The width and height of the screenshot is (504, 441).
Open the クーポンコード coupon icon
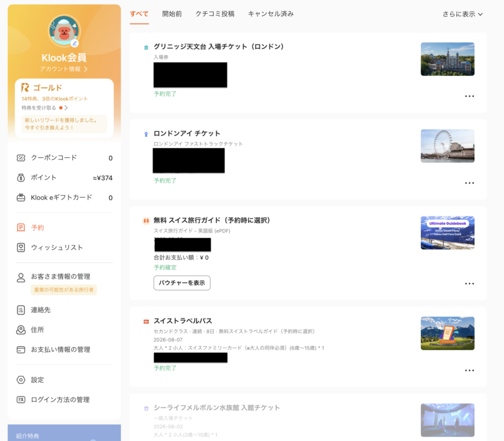pos(21,158)
